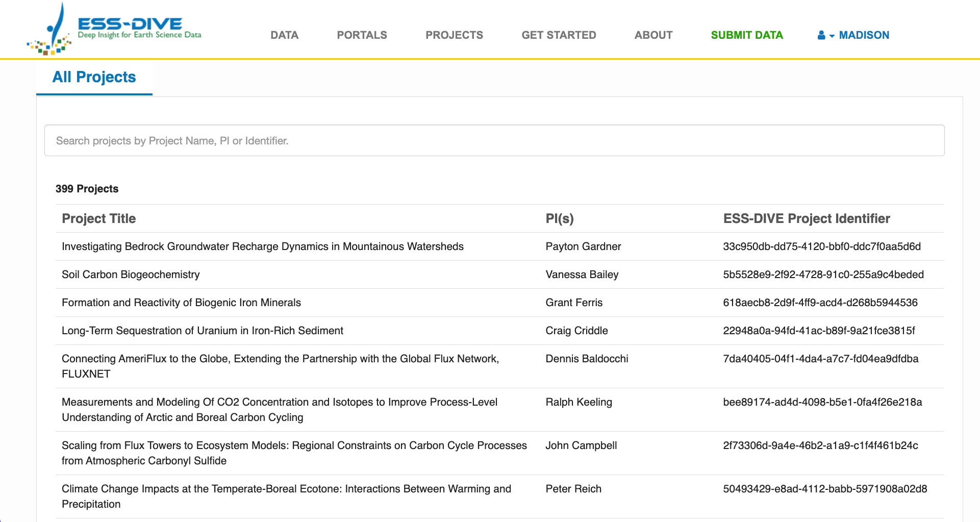The image size is (980, 522).
Task: Click the Ralph Keeling project row
Action: tap(579, 402)
